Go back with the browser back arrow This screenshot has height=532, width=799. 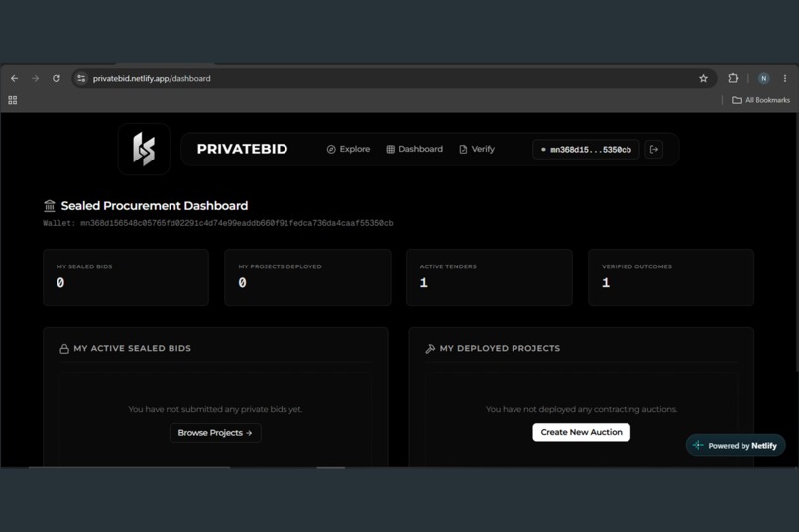point(14,78)
